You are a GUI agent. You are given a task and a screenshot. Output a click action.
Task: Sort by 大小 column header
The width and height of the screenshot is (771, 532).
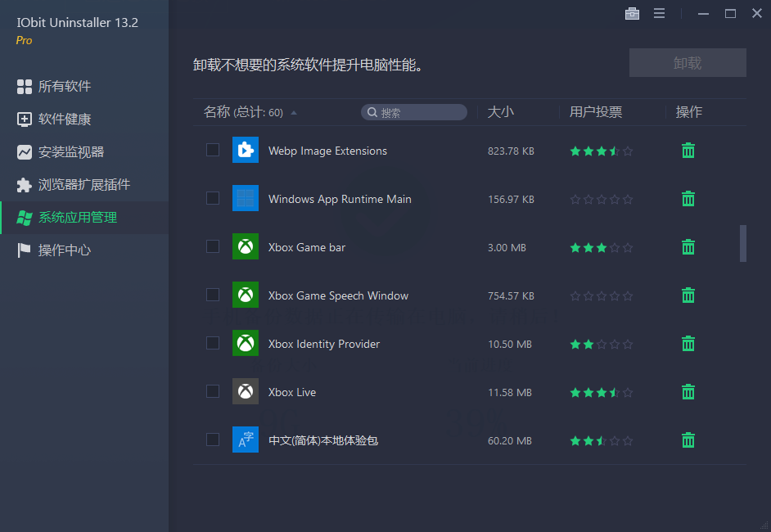click(x=501, y=112)
